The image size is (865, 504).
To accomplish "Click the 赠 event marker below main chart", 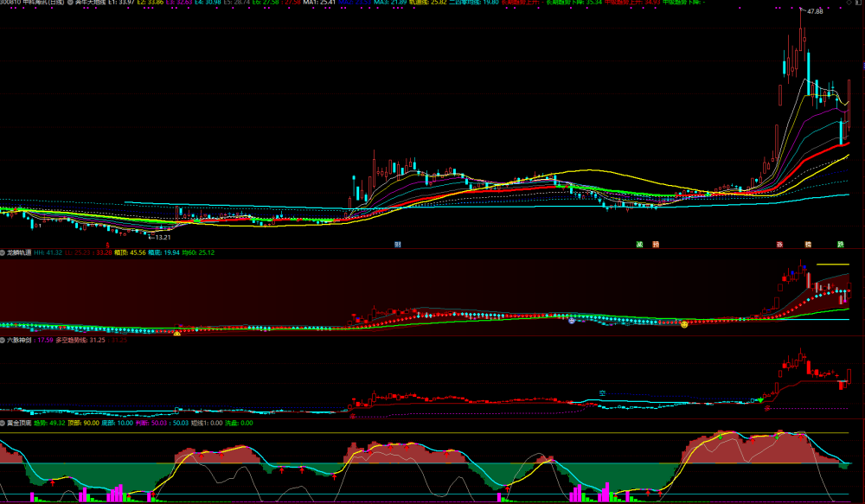I will [808, 245].
